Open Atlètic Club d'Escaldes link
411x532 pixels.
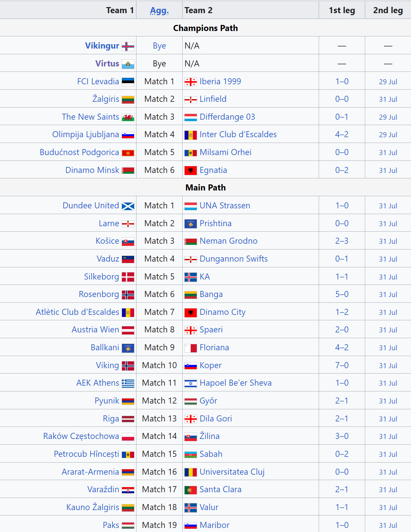click(77, 312)
